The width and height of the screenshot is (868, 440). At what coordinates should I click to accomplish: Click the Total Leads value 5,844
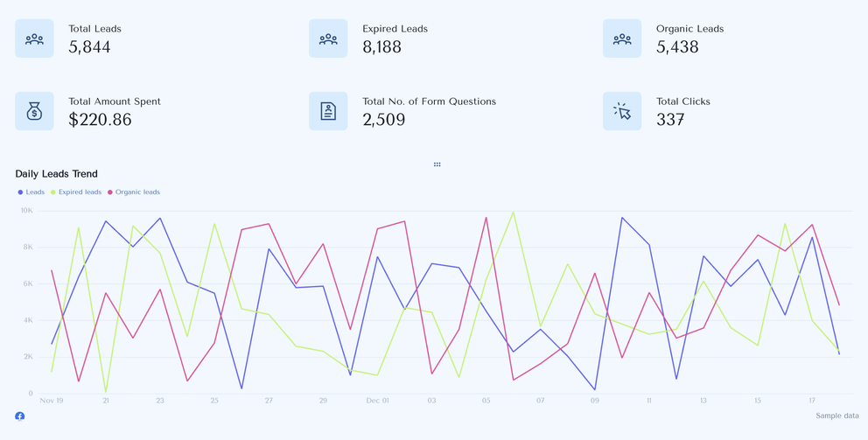89,47
